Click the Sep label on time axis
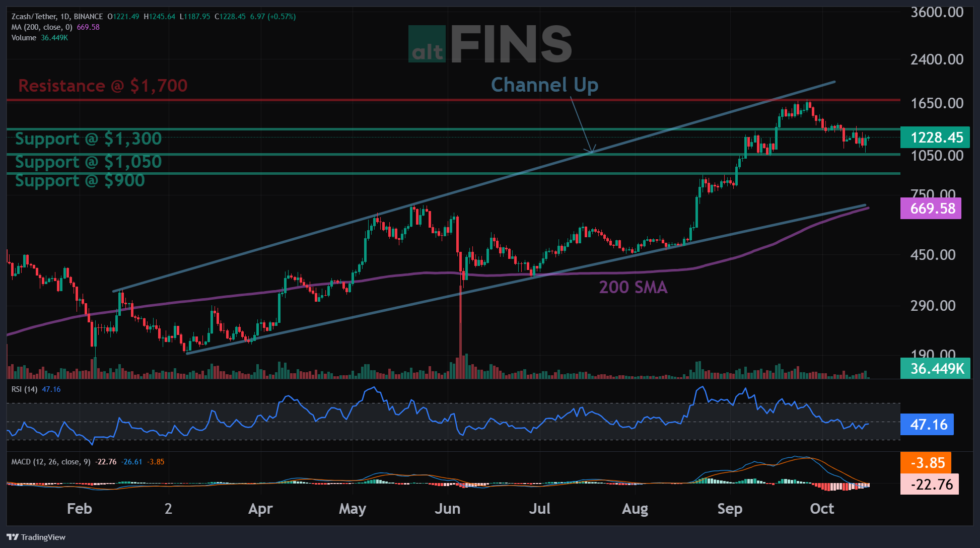The image size is (980, 548). tap(730, 509)
